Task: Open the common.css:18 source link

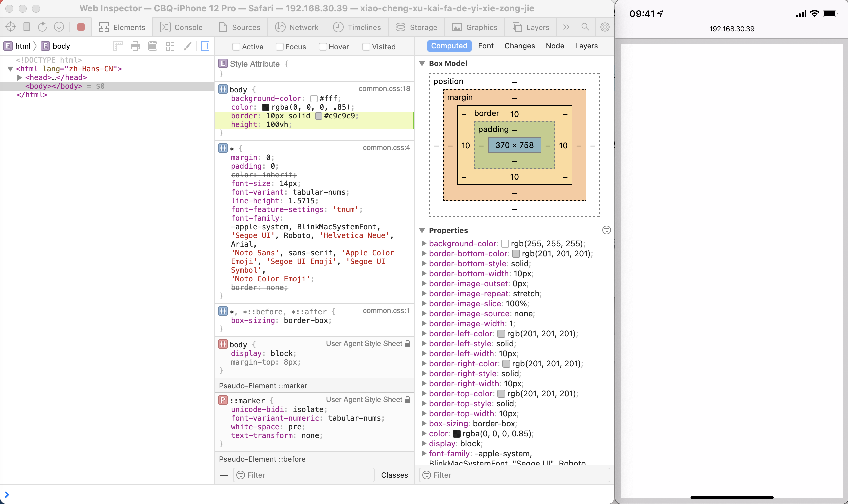Action: coord(384,89)
